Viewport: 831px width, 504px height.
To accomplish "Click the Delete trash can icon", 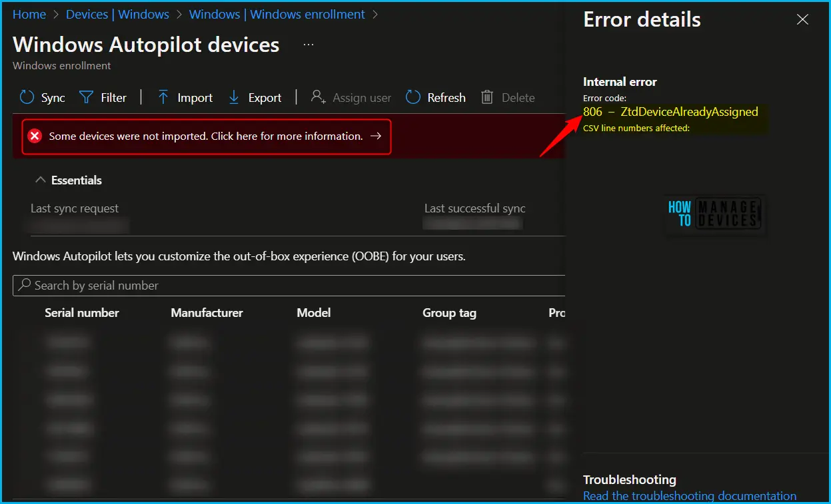I will pos(487,97).
